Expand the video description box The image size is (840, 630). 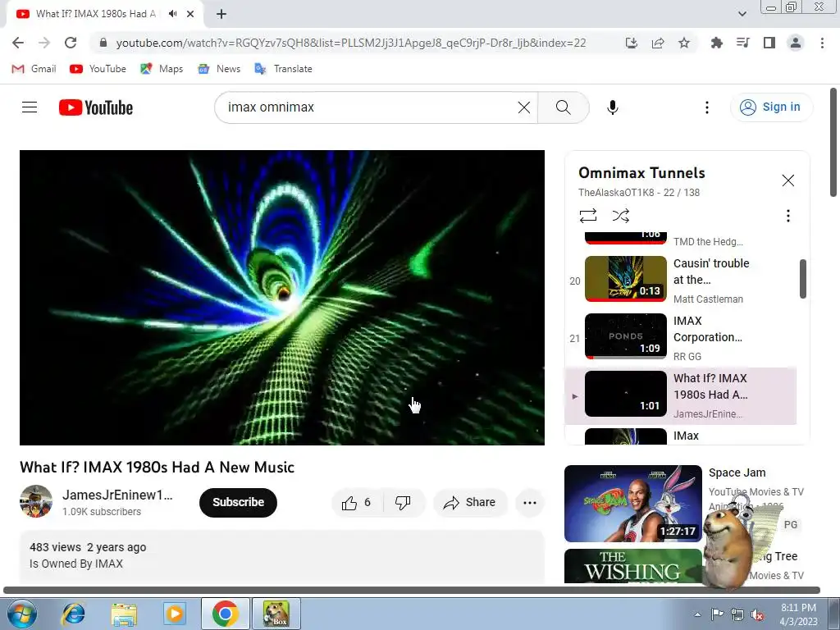282,556
